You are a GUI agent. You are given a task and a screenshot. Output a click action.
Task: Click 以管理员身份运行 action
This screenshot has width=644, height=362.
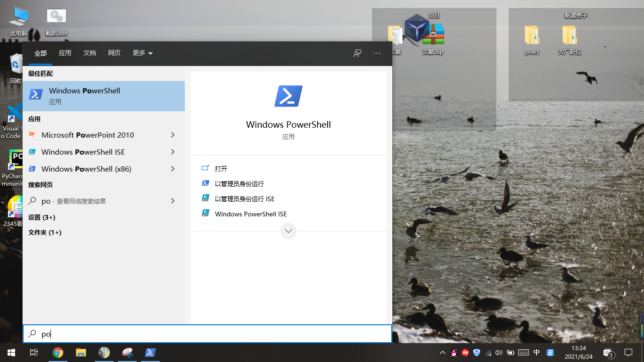[x=239, y=183]
